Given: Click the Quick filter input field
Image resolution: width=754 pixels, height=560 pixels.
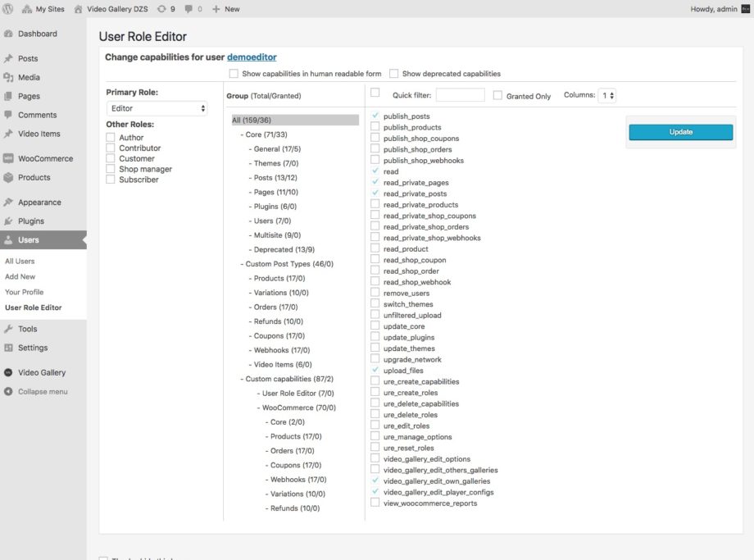Looking at the screenshot, I should pos(461,95).
